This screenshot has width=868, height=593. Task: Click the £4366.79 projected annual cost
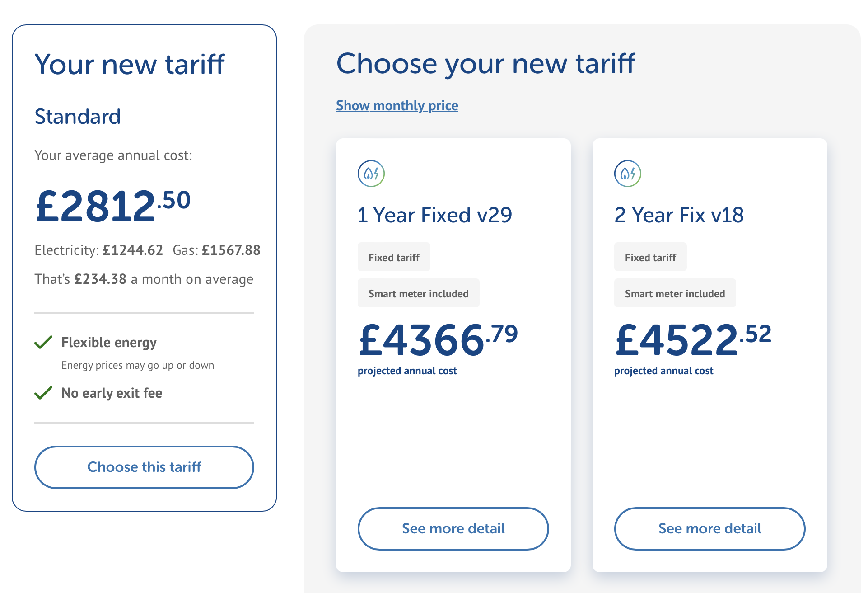438,339
